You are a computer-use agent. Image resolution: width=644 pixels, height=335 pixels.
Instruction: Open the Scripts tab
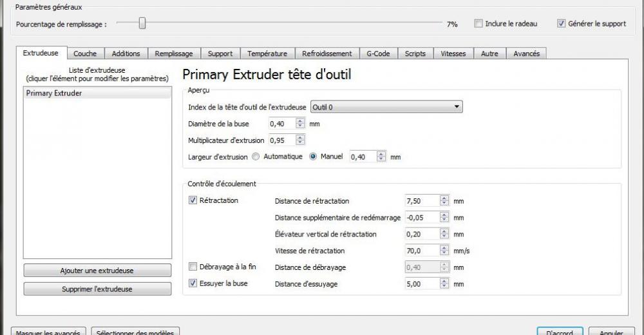click(x=415, y=53)
